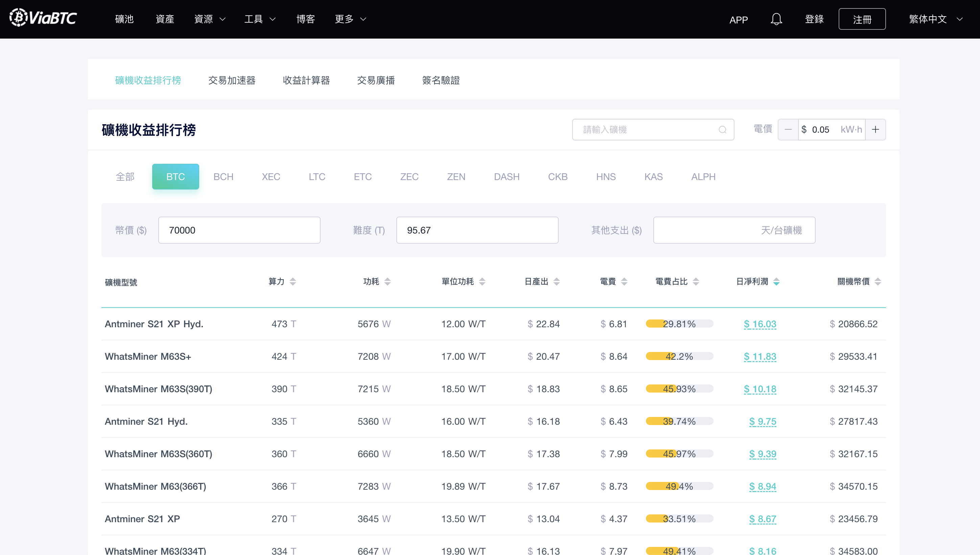This screenshot has width=980, height=555.
Task: Open daily profit link $ 10.18
Action: [x=760, y=389]
